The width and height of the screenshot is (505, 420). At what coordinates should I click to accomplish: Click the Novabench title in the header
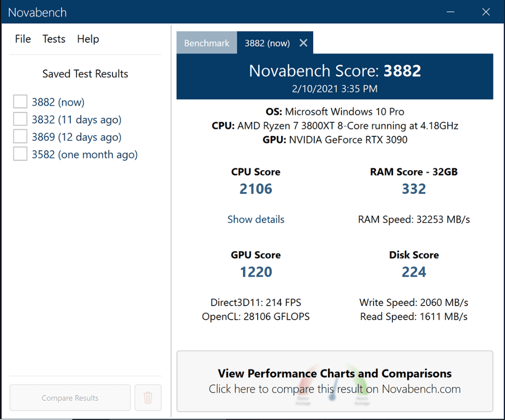point(37,12)
